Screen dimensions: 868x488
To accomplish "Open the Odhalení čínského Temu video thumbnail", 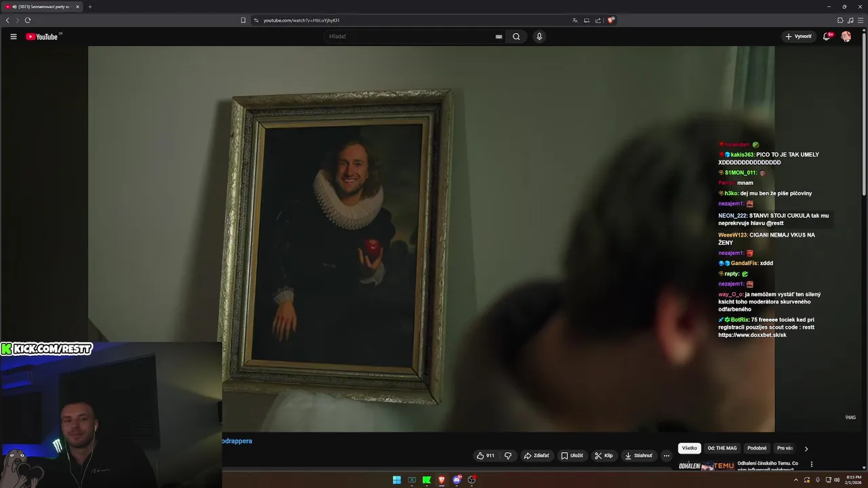I will pos(706,466).
